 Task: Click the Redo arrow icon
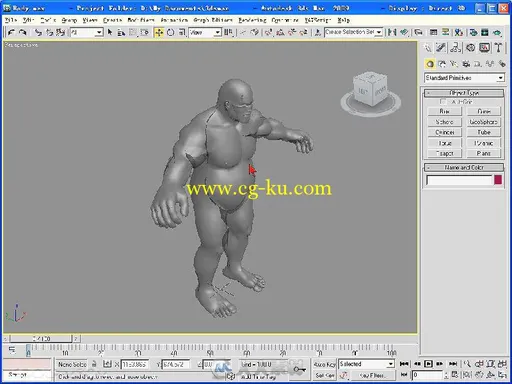click(x=23, y=32)
